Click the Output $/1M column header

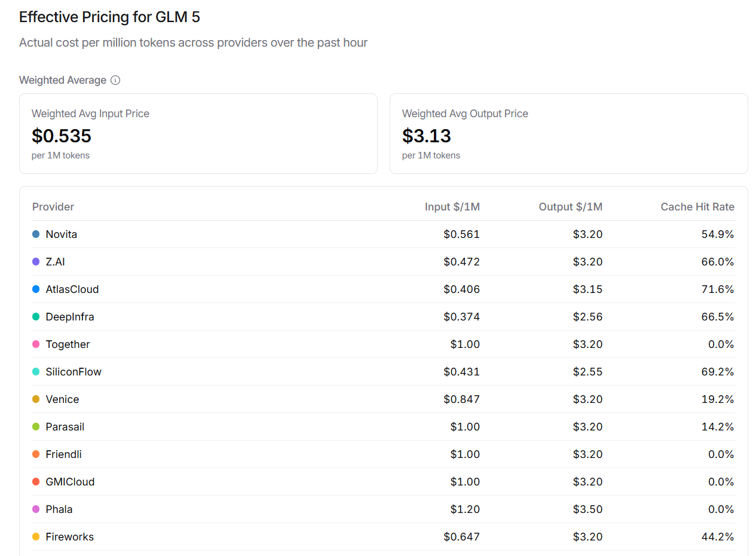pos(570,207)
